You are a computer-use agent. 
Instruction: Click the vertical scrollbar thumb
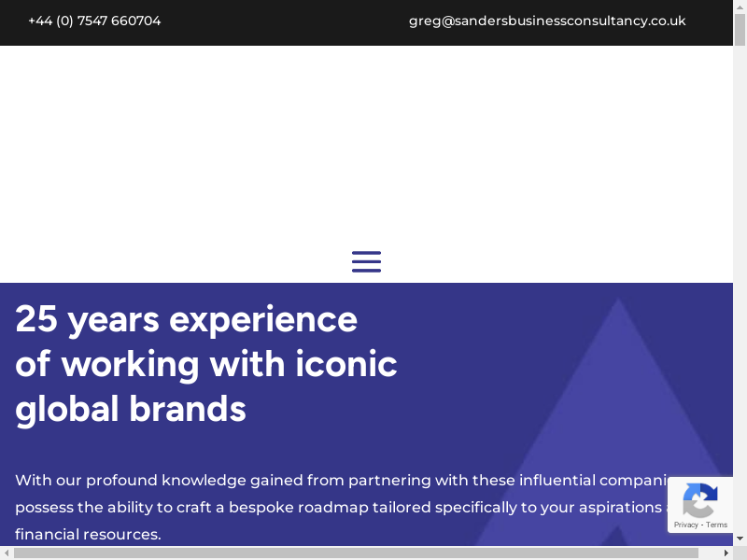coord(740,30)
